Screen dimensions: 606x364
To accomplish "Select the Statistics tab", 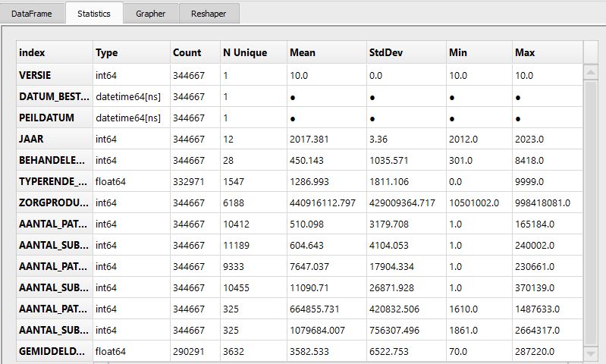I will [94, 14].
